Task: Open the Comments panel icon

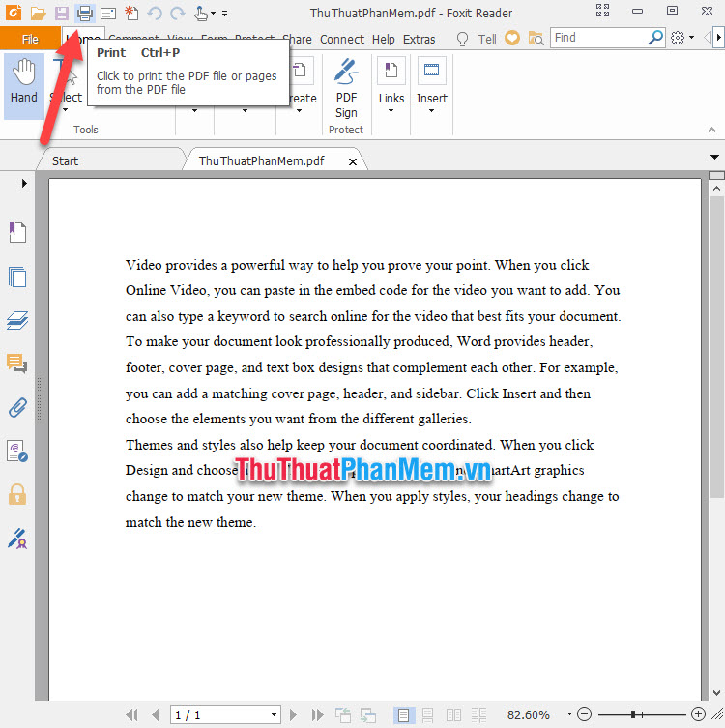Action: [x=17, y=364]
